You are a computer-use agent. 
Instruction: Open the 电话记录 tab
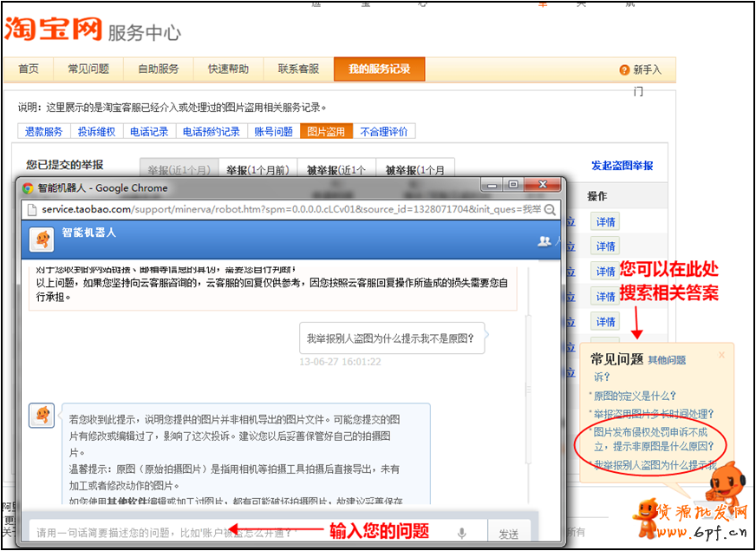point(149,131)
